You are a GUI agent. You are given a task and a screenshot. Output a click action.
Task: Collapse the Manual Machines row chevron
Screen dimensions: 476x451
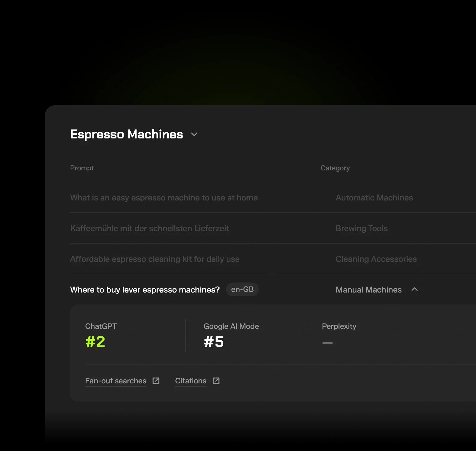pyautogui.click(x=415, y=289)
